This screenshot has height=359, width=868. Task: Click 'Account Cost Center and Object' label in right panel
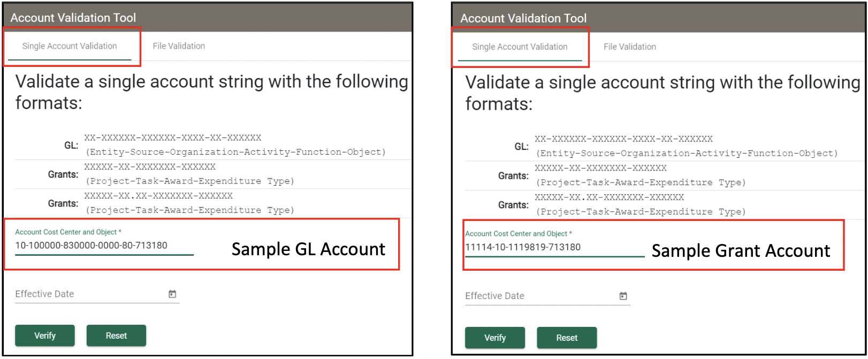point(519,233)
